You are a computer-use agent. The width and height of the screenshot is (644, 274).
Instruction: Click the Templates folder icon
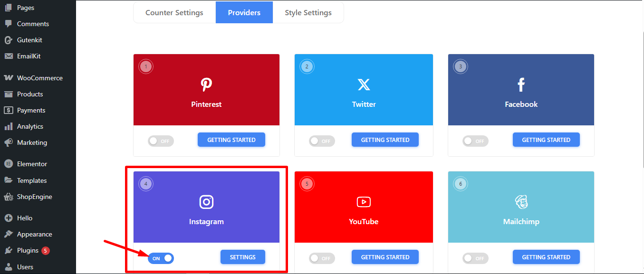pyautogui.click(x=8, y=180)
